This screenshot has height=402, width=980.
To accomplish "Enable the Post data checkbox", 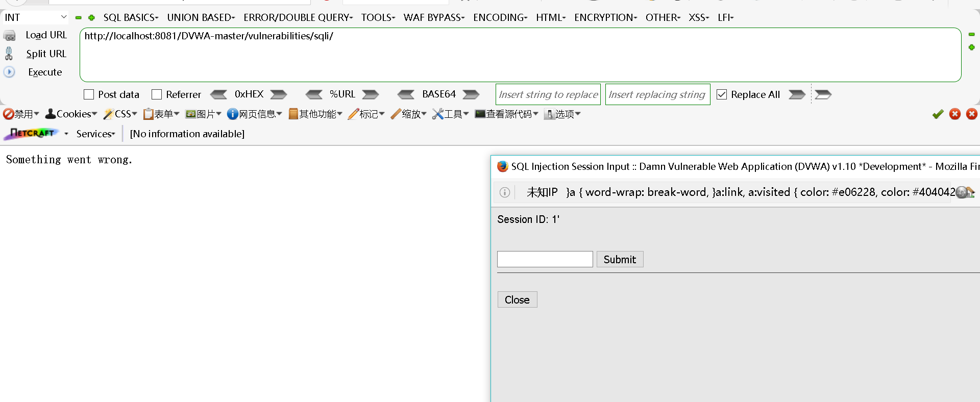I will [89, 94].
